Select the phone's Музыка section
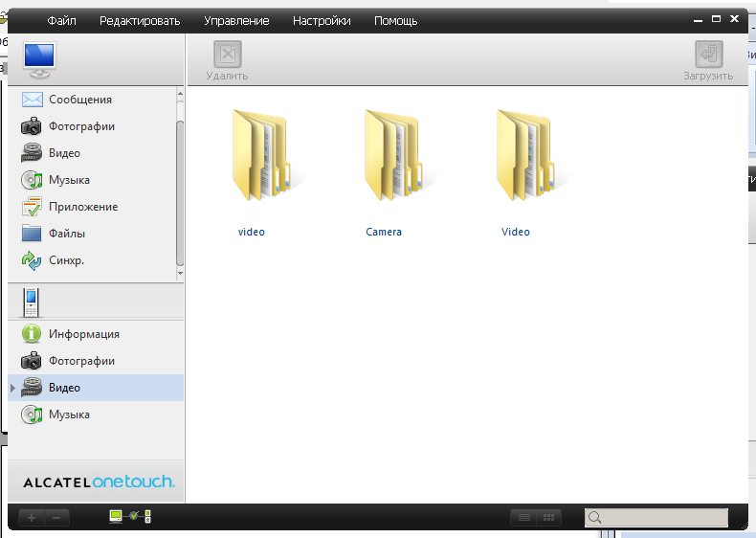 [69, 415]
